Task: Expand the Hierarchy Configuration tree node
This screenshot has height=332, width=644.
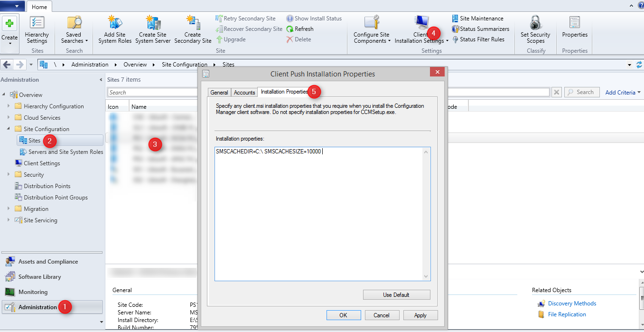Action: pos(9,106)
